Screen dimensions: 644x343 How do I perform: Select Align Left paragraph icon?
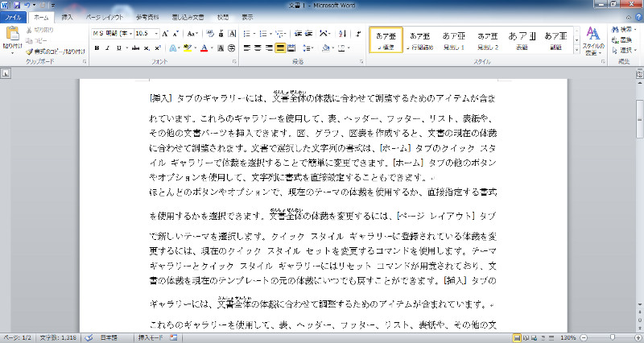coord(247,48)
